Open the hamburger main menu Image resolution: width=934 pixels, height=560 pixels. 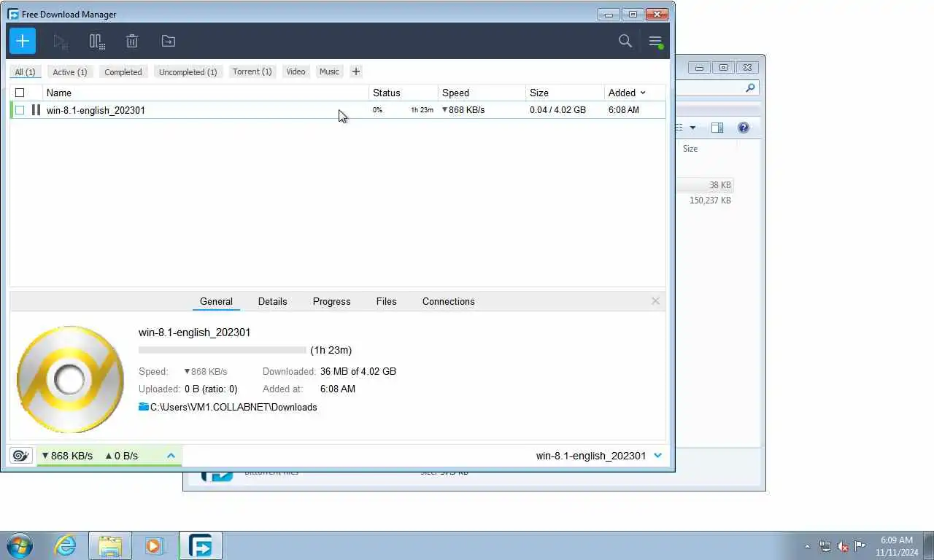point(655,42)
